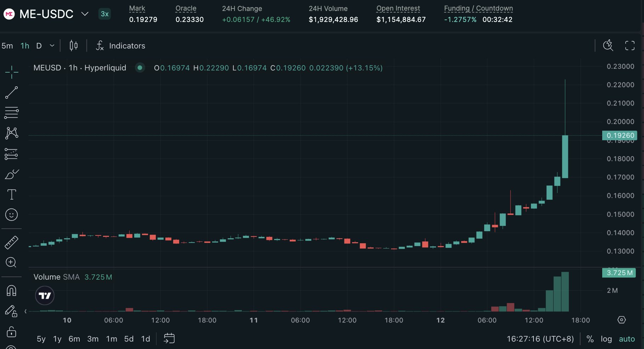Open the candlestick chart type menu

click(x=74, y=45)
